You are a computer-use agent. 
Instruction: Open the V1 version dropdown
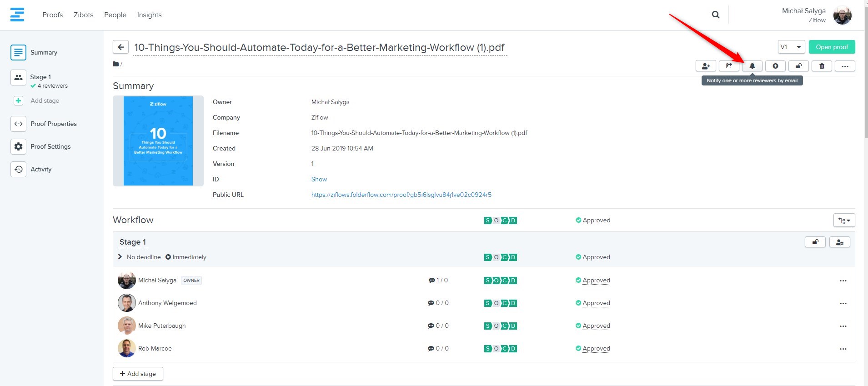tap(791, 47)
